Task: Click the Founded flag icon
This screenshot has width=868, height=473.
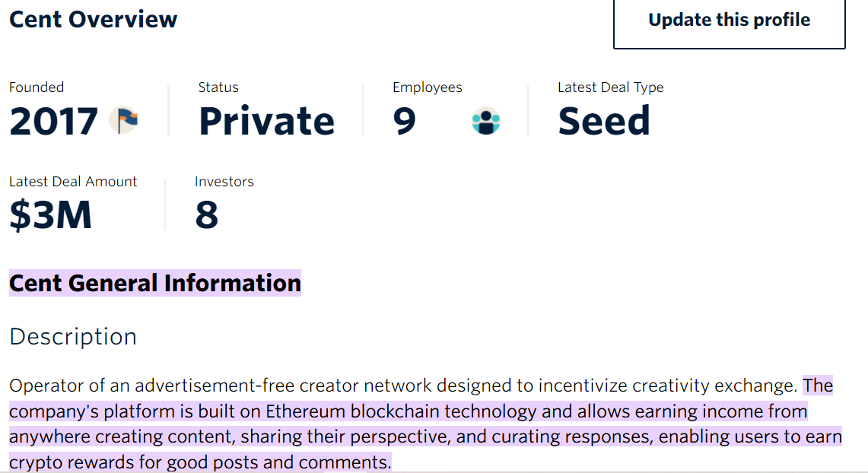Action: [123, 120]
